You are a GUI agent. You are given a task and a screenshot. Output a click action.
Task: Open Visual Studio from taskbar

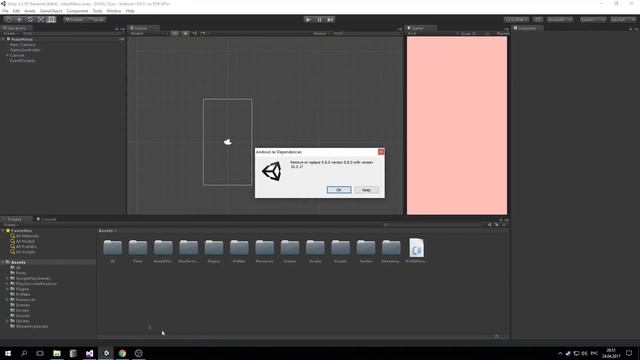coord(89,353)
